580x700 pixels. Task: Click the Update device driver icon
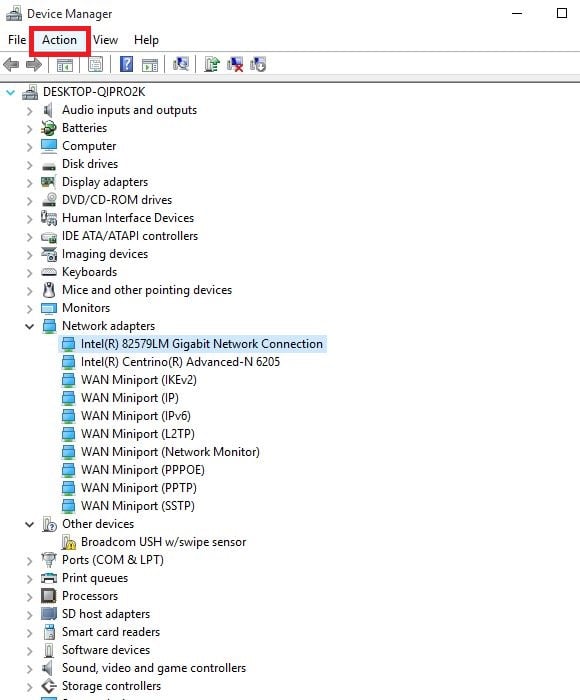212,64
